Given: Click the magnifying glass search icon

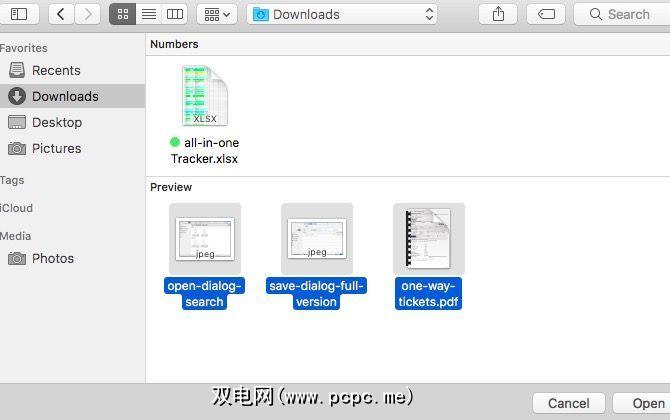Looking at the screenshot, I should [x=596, y=14].
